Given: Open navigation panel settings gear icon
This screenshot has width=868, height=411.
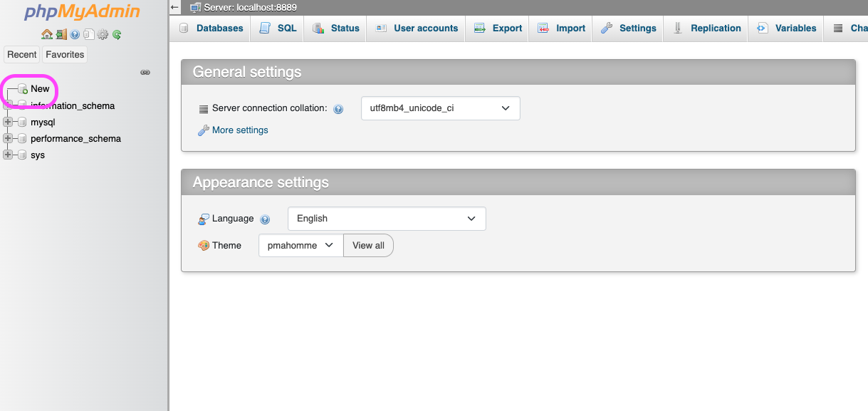Looking at the screenshot, I should click(x=103, y=34).
